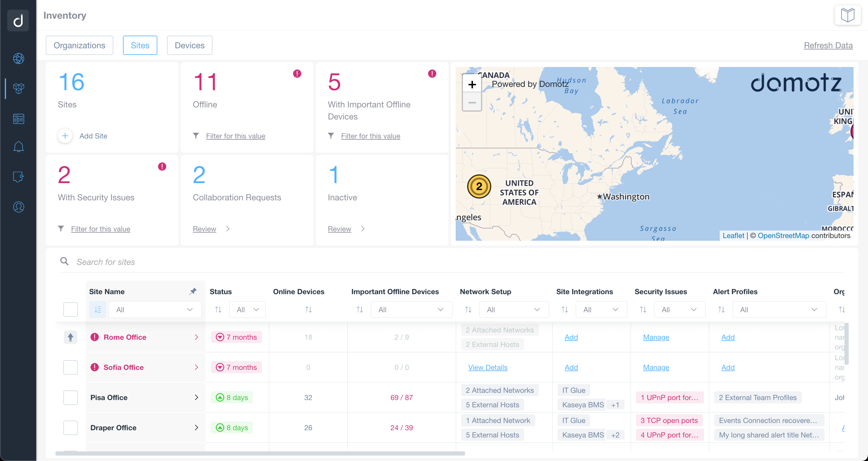Expand the Status filter dropdown
Viewport: 868px width, 461px height.
(247, 309)
